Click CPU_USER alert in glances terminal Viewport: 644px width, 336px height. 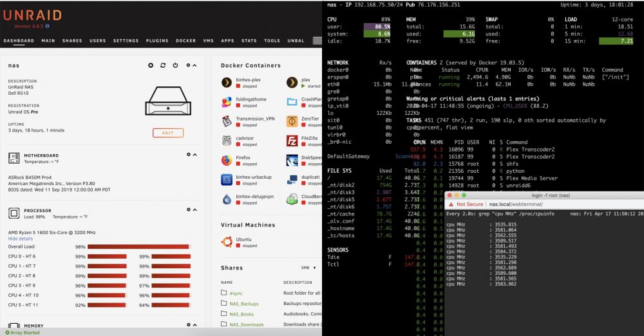(x=516, y=106)
